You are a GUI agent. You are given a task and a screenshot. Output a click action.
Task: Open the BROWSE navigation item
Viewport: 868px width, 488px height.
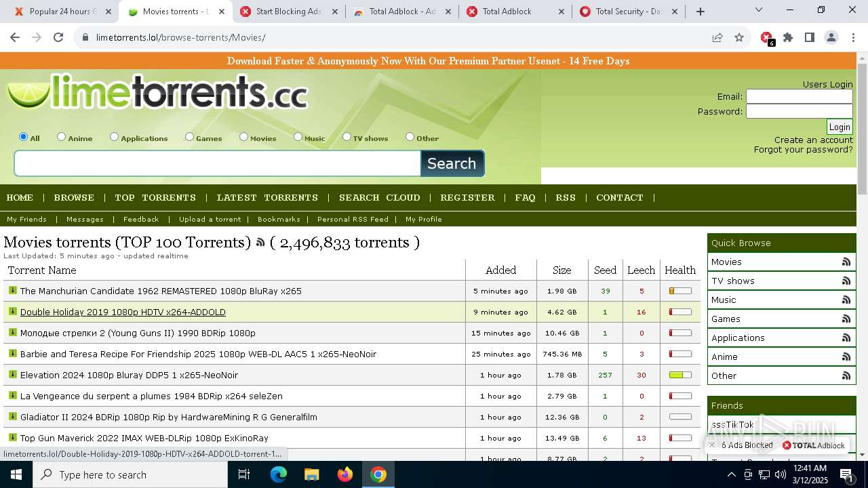(x=74, y=198)
